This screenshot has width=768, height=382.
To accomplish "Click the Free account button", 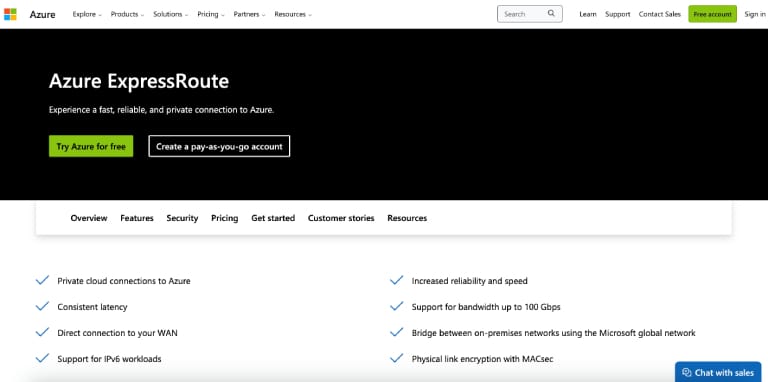I will [x=712, y=14].
